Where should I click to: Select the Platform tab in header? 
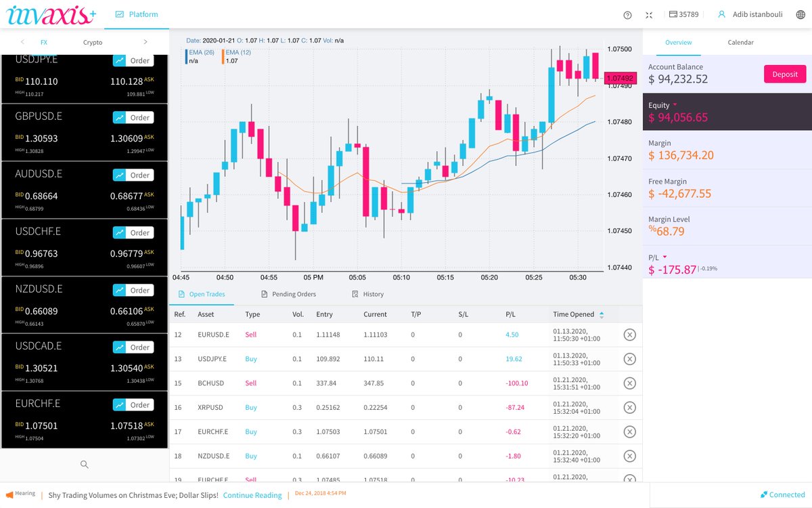point(136,14)
